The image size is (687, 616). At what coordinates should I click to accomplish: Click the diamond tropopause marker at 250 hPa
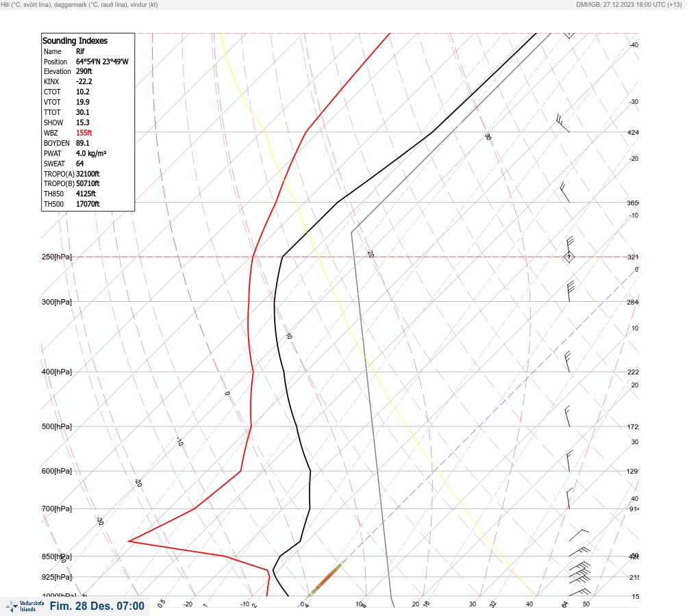tap(569, 257)
